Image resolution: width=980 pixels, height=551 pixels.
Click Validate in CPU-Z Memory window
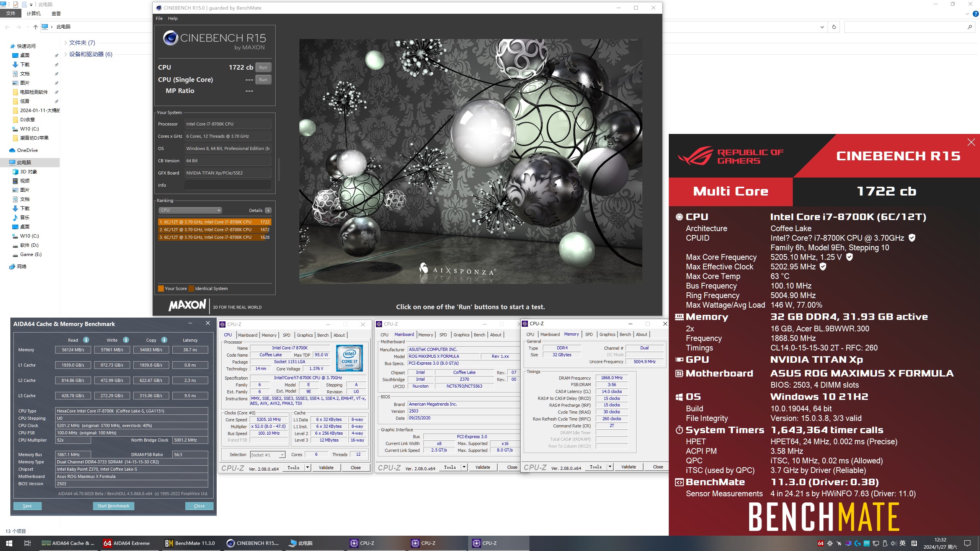[x=628, y=467]
